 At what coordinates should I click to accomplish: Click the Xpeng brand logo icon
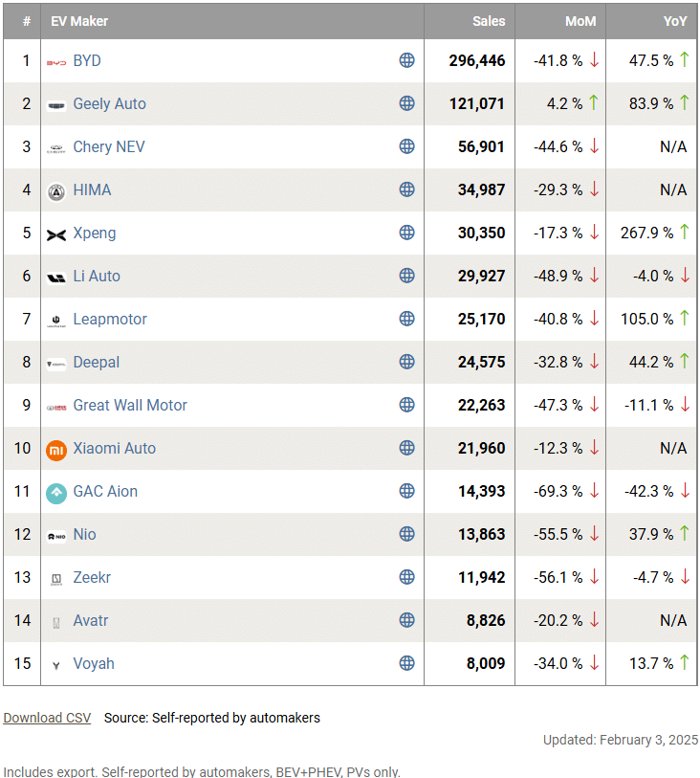56,233
